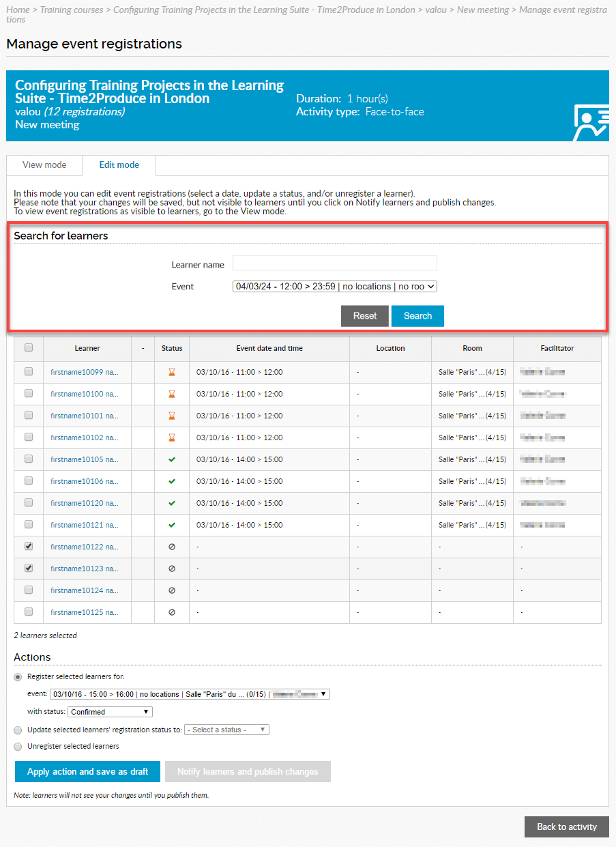Click not-registered status icon for firstname10122
The height and width of the screenshot is (847, 616).
tap(172, 547)
